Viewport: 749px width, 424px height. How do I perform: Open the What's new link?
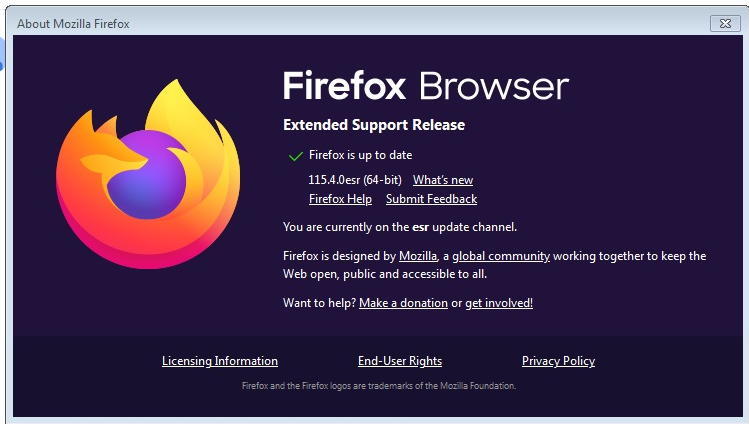click(x=443, y=180)
